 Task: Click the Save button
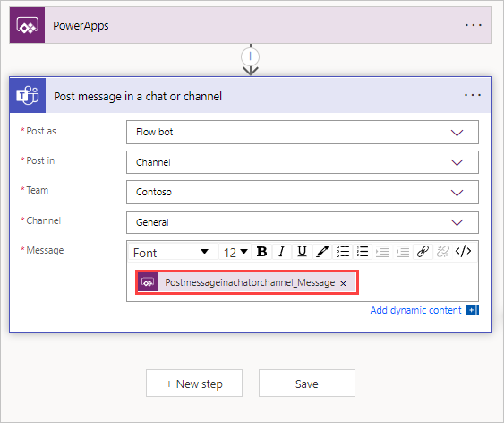pyautogui.click(x=307, y=384)
